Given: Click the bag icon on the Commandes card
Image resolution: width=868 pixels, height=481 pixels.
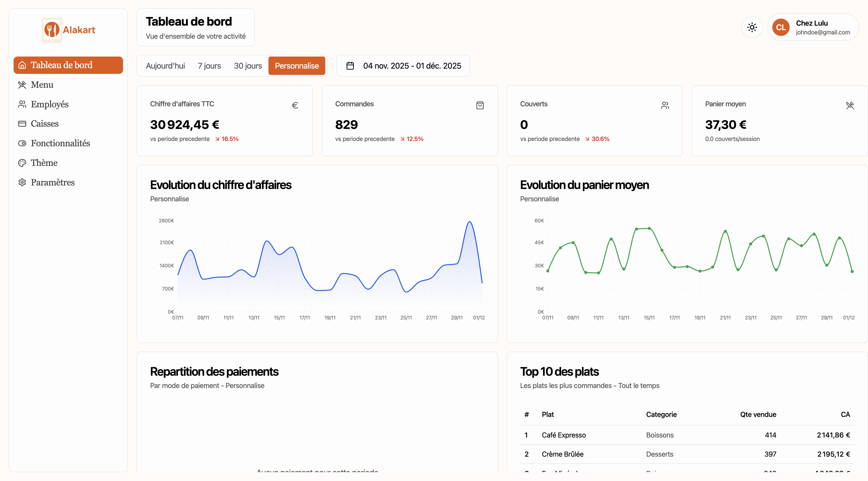Looking at the screenshot, I should [x=480, y=105].
